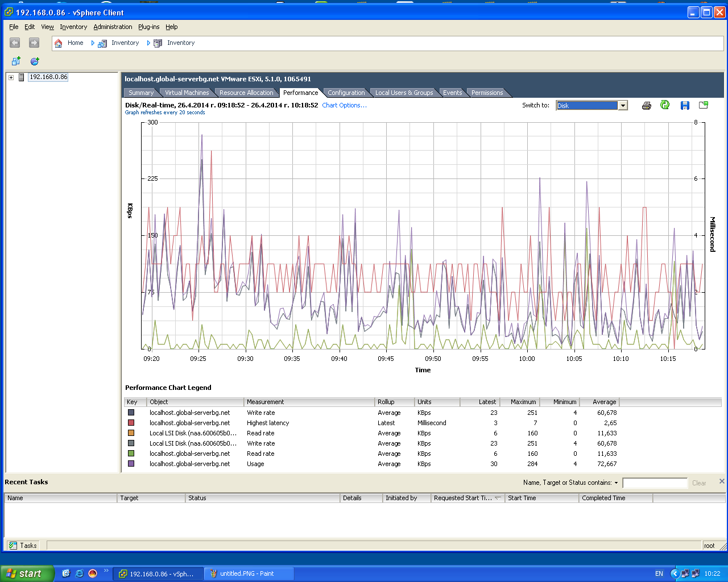Click the Clear filter button
The image size is (728, 582).
[x=699, y=483]
